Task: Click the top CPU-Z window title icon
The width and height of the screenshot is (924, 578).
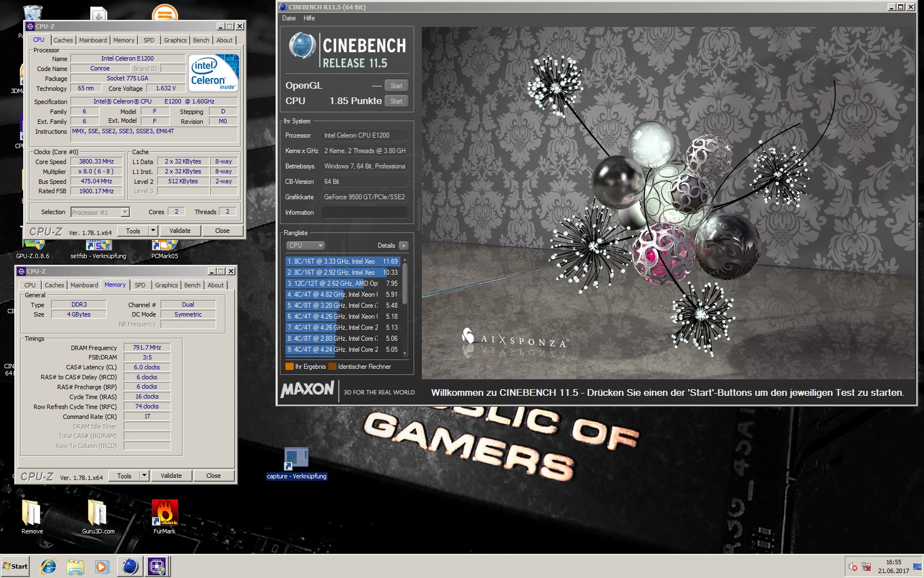Action: [30, 26]
